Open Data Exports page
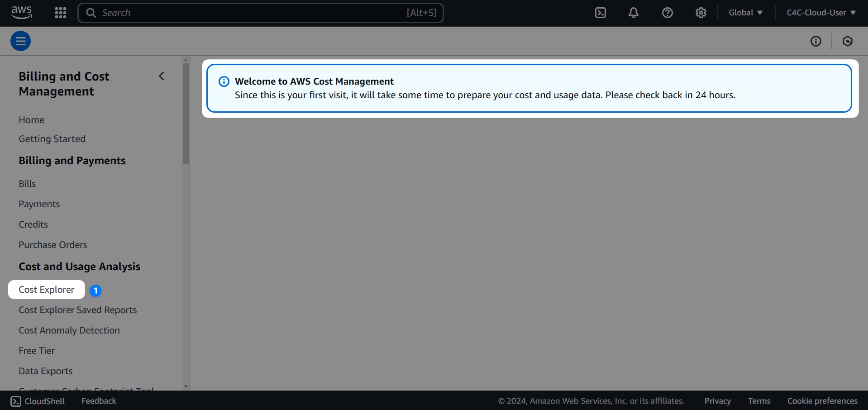 pos(46,371)
